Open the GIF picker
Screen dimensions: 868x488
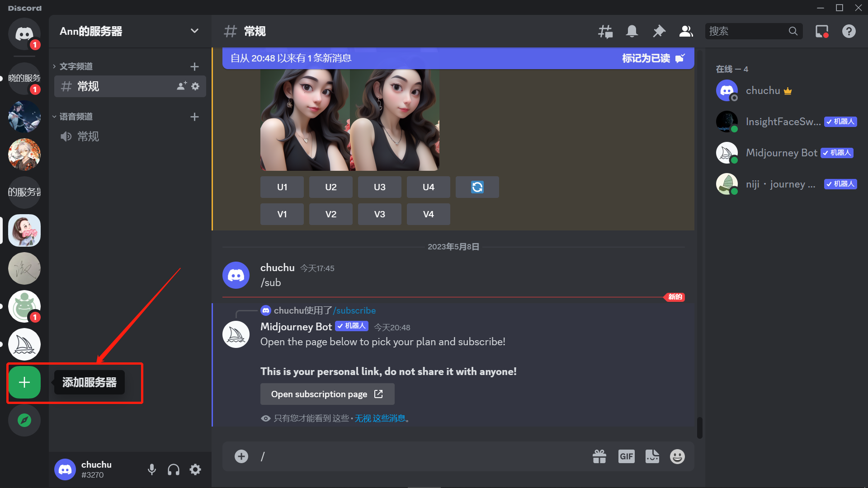click(x=626, y=456)
